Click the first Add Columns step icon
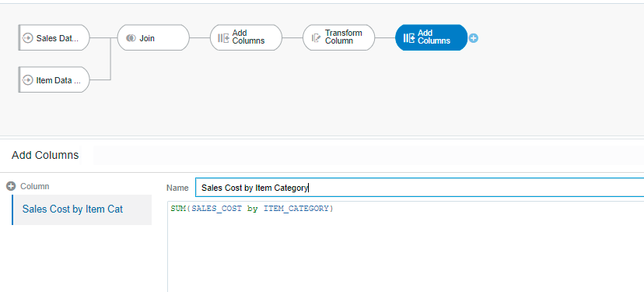 223,38
